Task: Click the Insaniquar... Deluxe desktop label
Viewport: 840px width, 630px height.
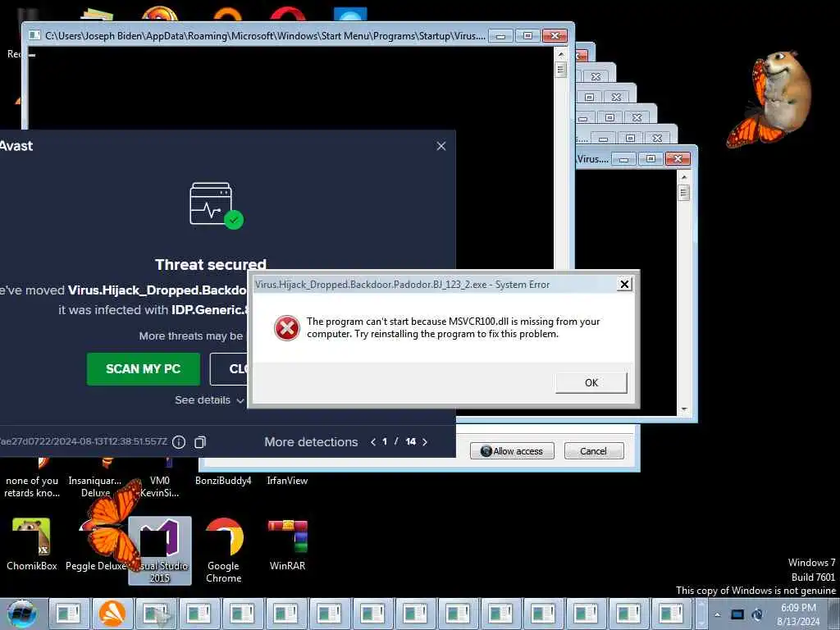Action: 95,486
